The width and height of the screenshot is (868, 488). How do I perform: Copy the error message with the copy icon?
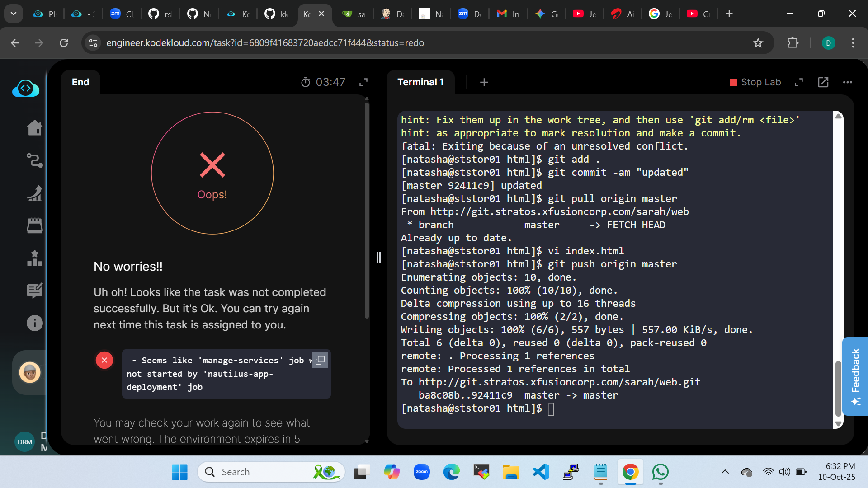[320, 360]
